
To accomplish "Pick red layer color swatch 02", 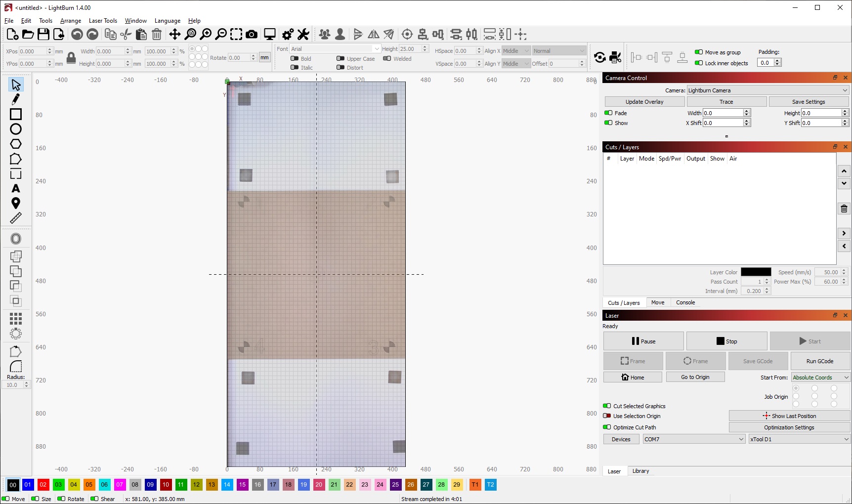I will point(43,485).
